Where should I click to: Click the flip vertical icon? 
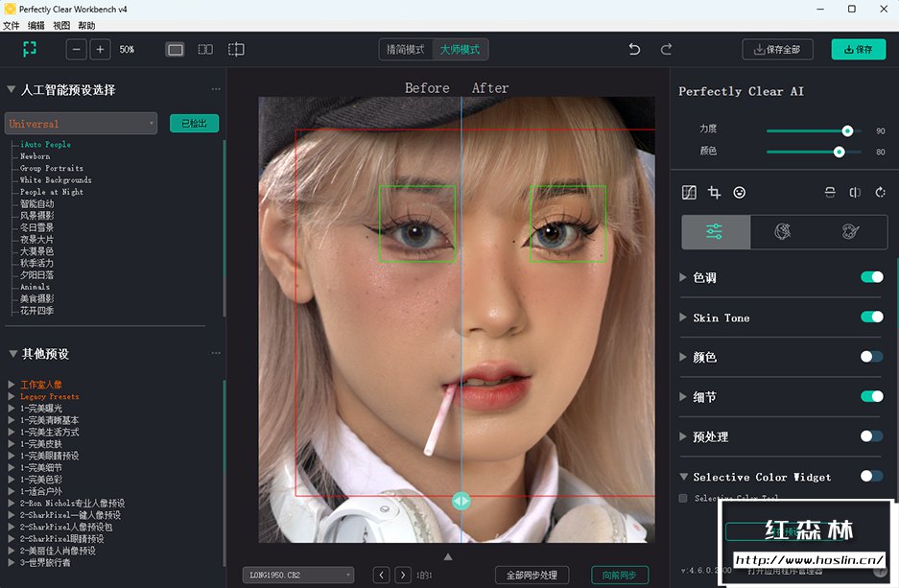830,193
